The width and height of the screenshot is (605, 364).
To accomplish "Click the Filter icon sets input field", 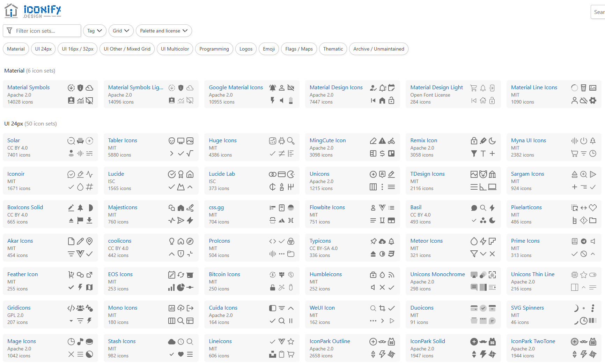I will click(42, 31).
